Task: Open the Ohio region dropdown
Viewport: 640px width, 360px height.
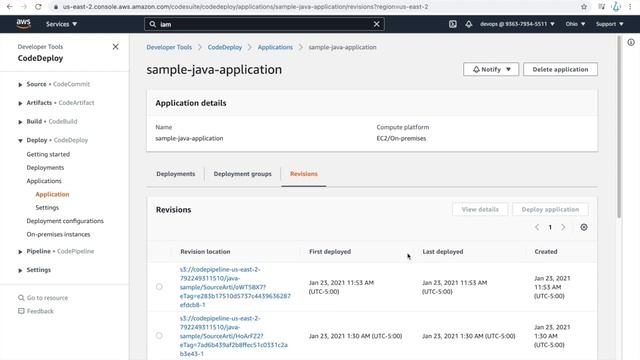Action: click(x=575, y=24)
